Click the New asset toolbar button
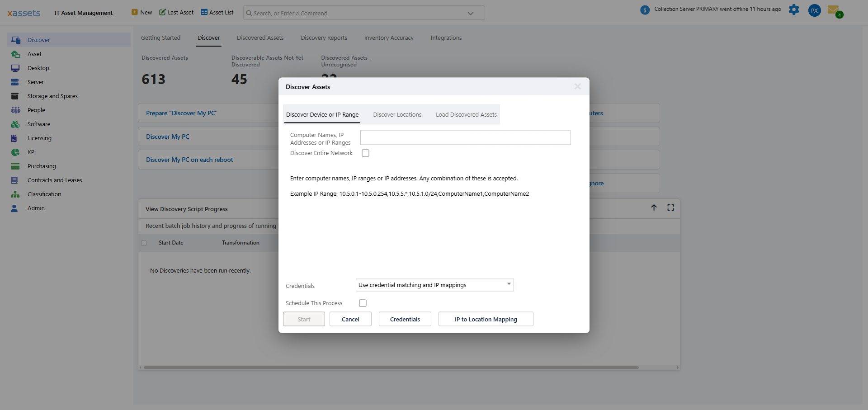The width and height of the screenshot is (868, 410). (x=142, y=12)
